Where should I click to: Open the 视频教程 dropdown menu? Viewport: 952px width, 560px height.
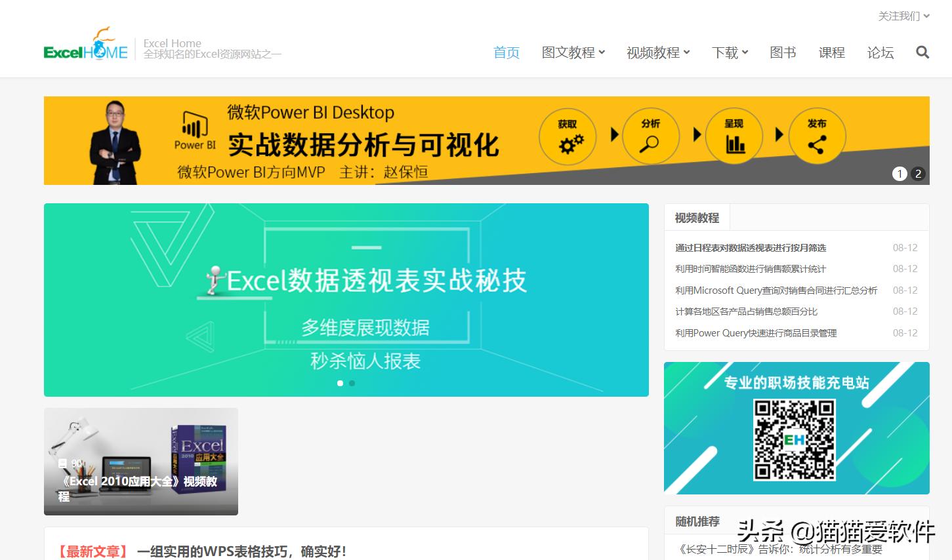point(654,52)
